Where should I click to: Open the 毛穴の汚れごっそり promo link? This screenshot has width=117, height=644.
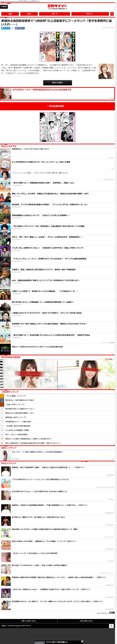pyautogui.click(x=42, y=89)
